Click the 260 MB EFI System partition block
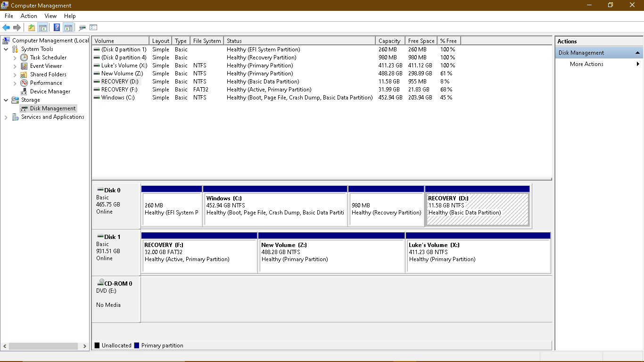This screenshot has width=644, height=362. pos(172,206)
